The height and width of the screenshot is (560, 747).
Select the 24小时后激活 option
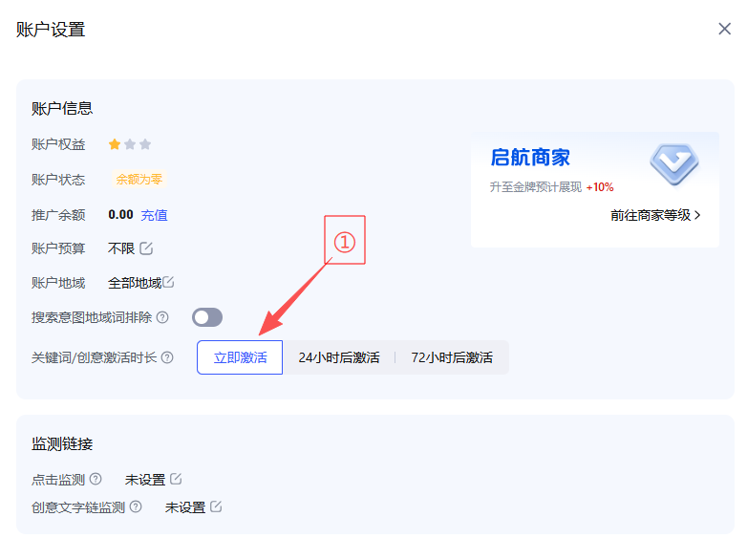(x=338, y=357)
